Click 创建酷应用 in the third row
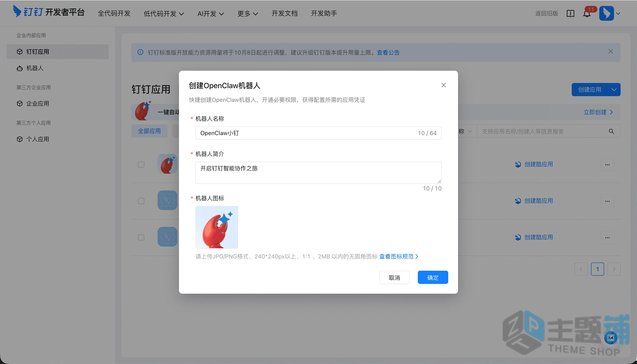 click(x=534, y=238)
